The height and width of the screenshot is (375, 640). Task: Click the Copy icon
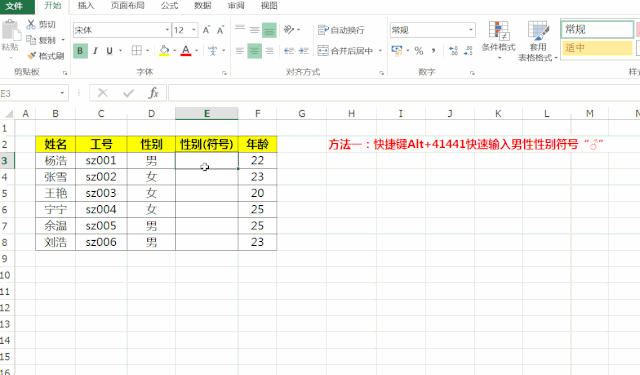point(31,40)
